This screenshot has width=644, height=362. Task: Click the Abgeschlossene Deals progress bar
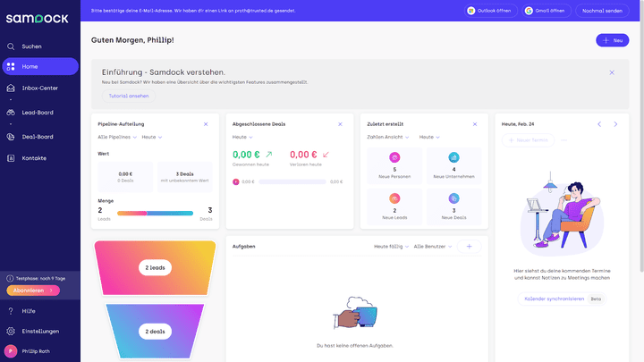point(292,181)
